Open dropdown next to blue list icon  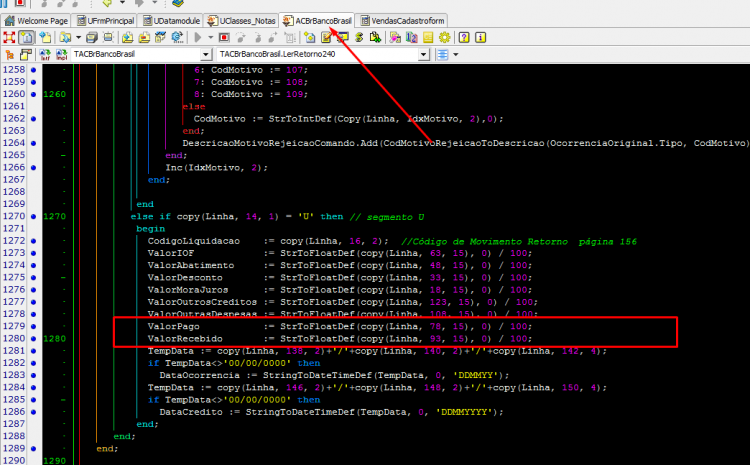click(x=456, y=55)
